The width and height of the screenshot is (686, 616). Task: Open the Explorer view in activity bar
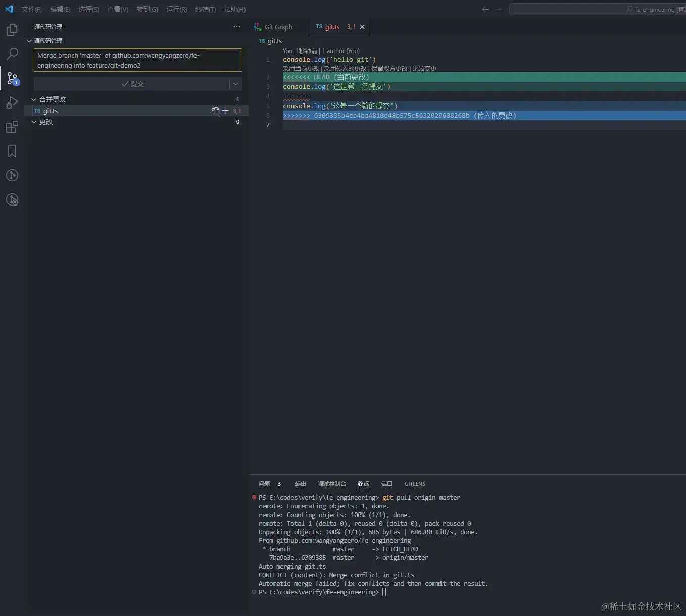tap(12, 30)
